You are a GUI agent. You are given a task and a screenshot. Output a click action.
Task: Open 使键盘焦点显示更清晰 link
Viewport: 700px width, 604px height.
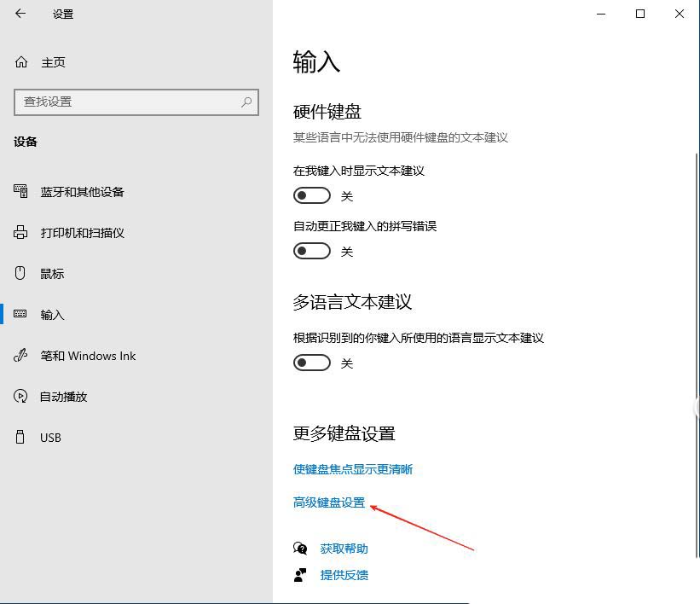pyautogui.click(x=353, y=469)
